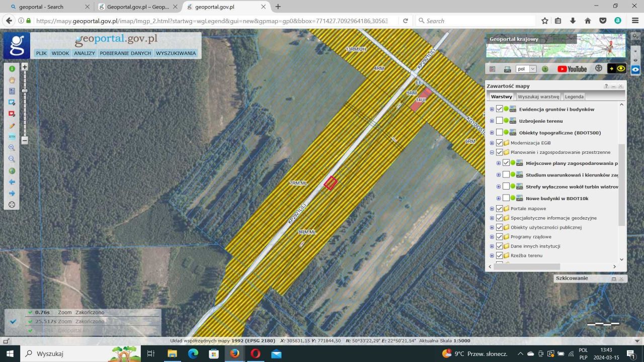This screenshot has height=362, width=644.
Task: Expand Obiekty użyteczności publicznej group
Action: 492,227
